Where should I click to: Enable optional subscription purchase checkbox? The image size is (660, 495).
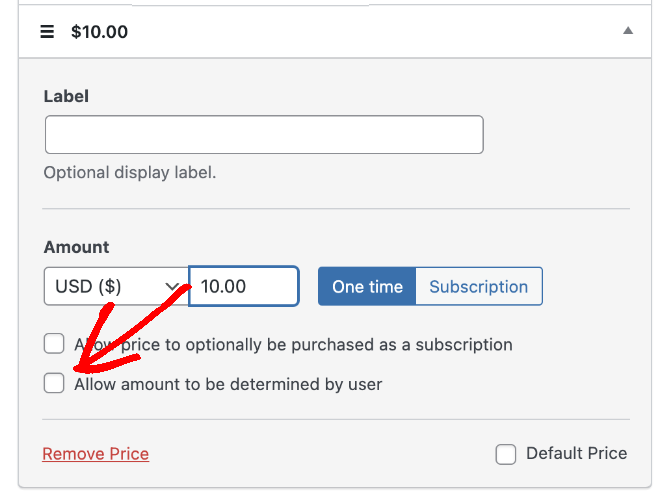click(x=54, y=343)
